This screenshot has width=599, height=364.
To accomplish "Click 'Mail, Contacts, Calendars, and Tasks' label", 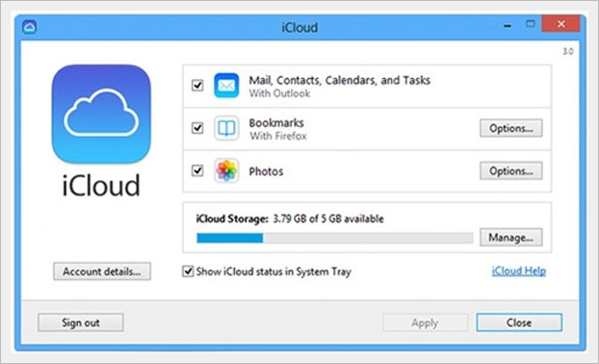I will pos(340,80).
